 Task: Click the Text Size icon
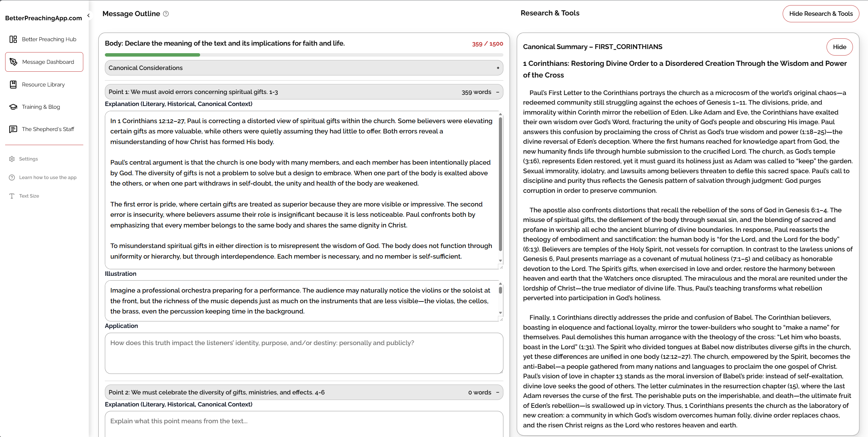(x=11, y=196)
